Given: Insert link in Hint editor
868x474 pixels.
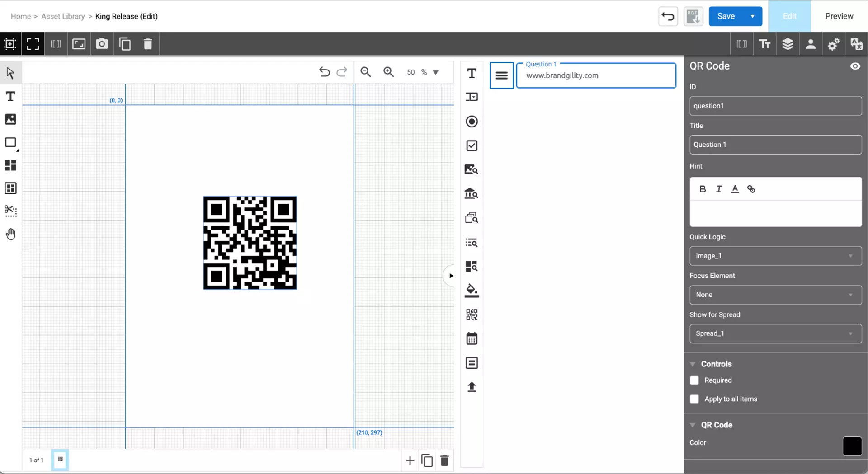Looking at the screenshot, I should (751, 189).
